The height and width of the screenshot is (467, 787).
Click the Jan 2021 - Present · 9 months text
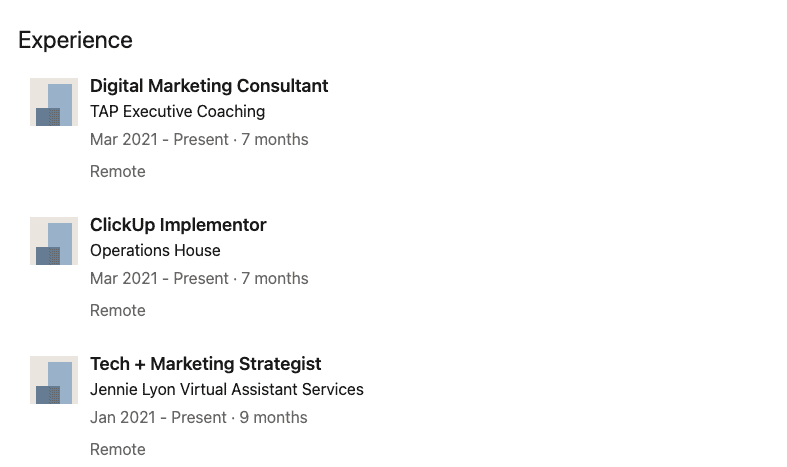[198, 418]
